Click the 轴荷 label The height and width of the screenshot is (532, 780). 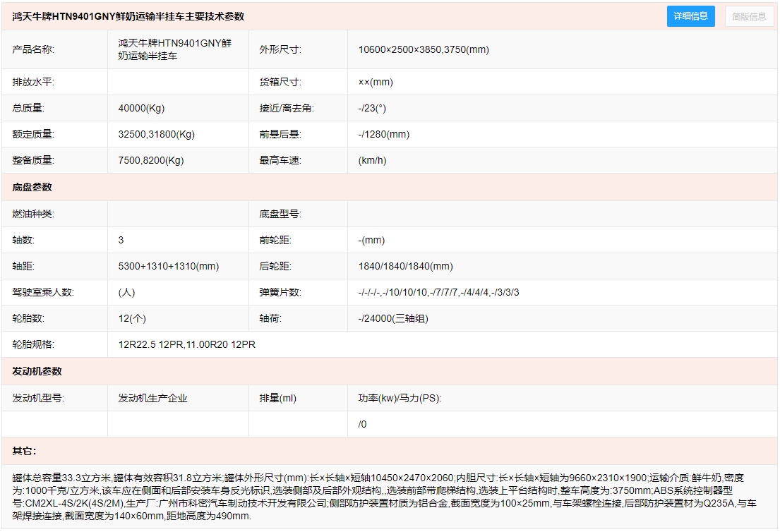tap(270, 319)
